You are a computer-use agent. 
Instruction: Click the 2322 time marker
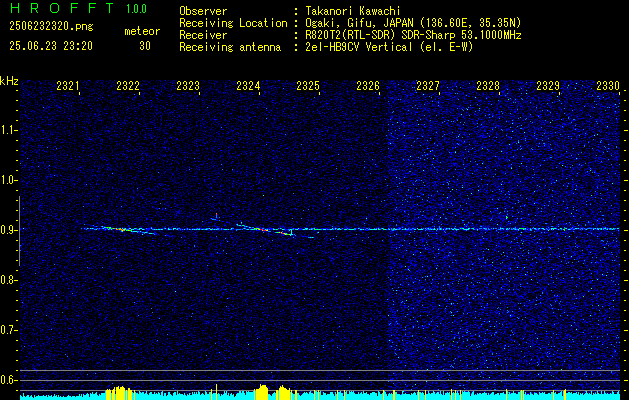[x=128, y=86]
